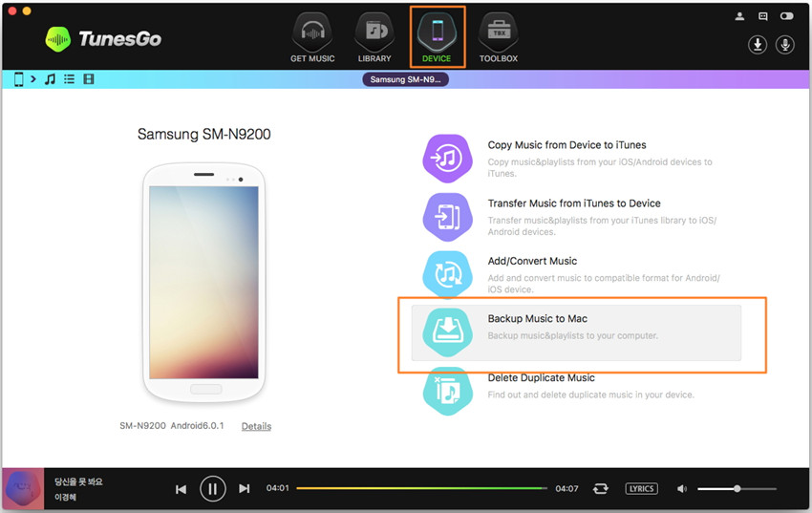Screen dimensions: 812x513
Task: Show device videos film icon
Action: [x=89, y=79]
